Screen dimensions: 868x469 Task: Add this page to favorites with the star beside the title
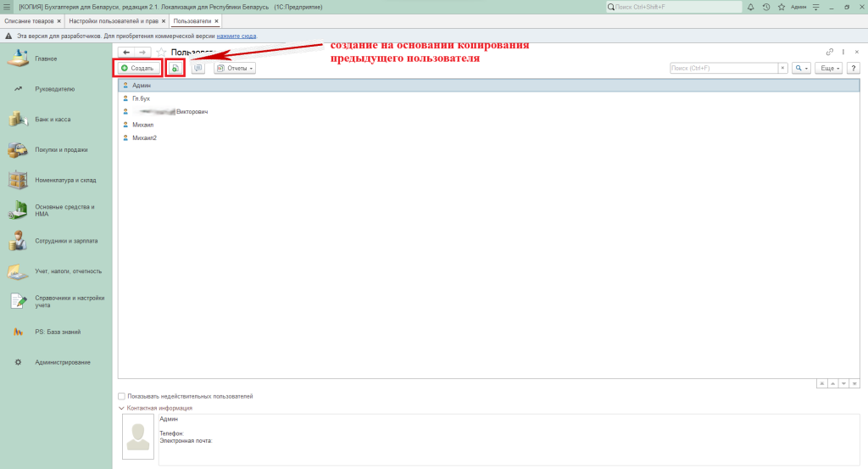pyautogui.click(x=160, y=53)
